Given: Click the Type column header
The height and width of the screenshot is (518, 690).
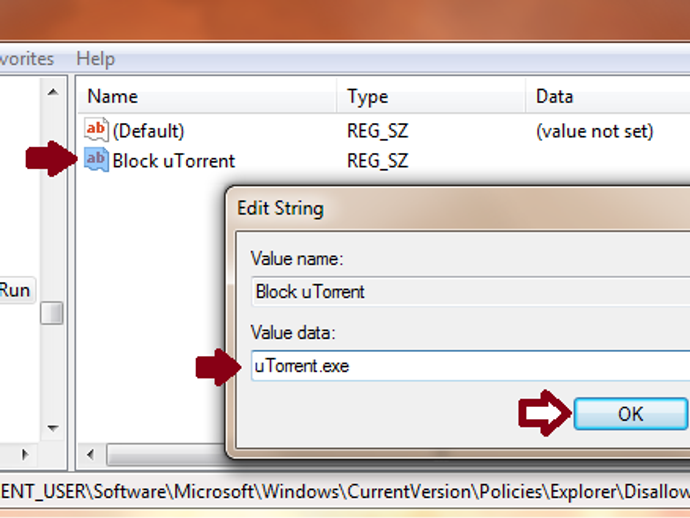Looking at the screenshot, I should 431,96.
